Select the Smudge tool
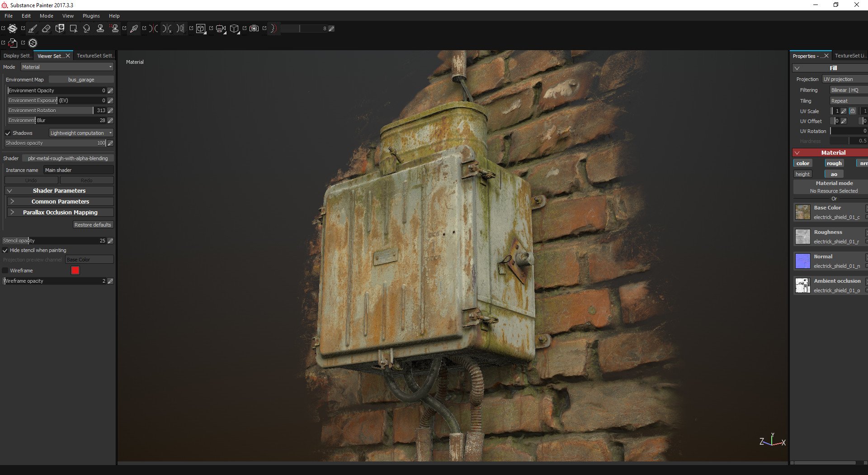The image size is (868, 475). point(87,28)
